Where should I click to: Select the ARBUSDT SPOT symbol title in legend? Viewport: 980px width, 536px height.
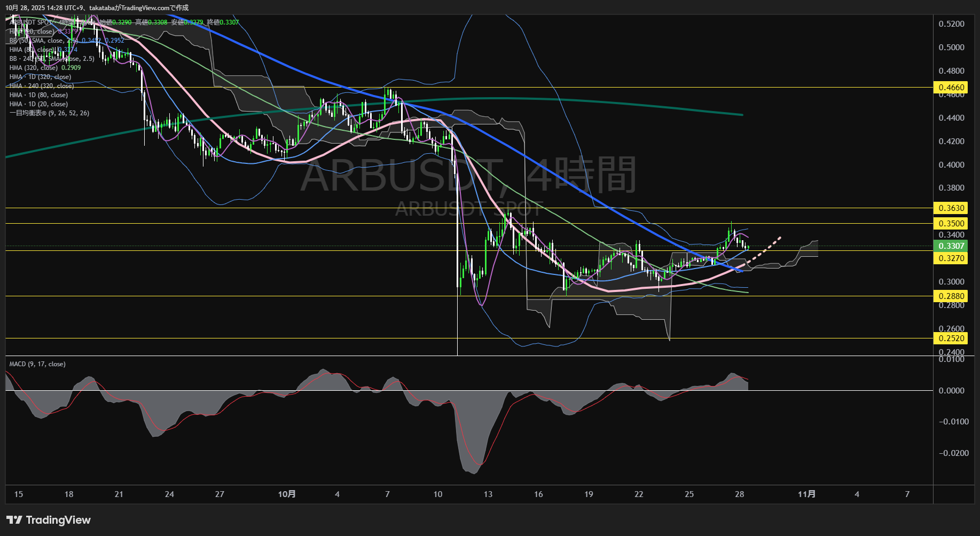pyautogui.click(x=31, y=22)
